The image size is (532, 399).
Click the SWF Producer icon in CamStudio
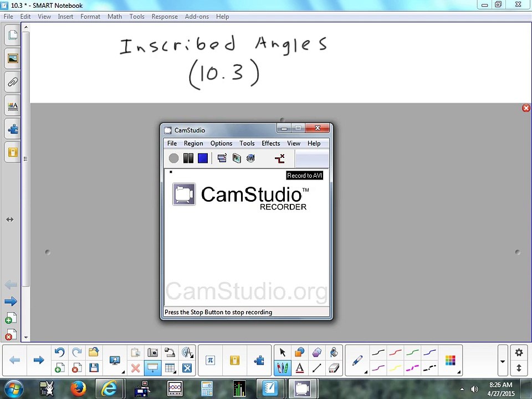pyautogui.click(x=250, y=158)
